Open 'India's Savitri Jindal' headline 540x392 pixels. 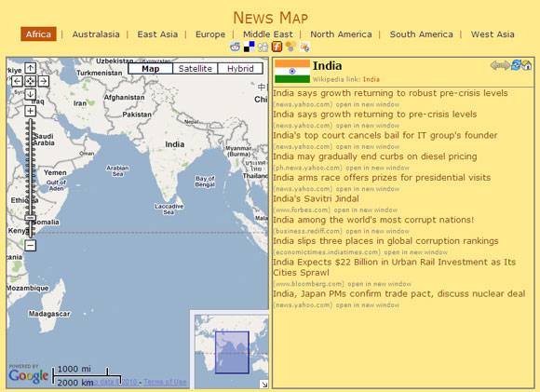click(x=317, y=198)
